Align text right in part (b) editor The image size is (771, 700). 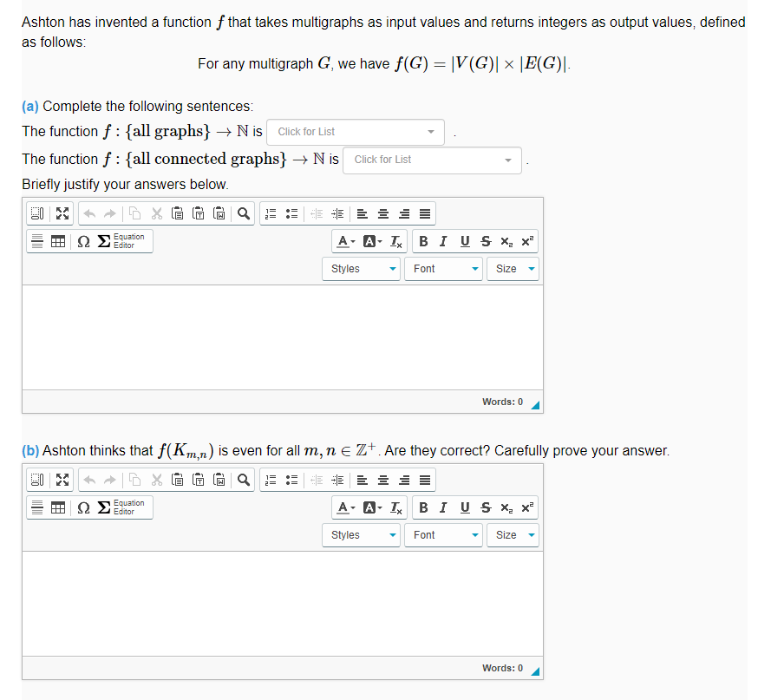point(404,480)
